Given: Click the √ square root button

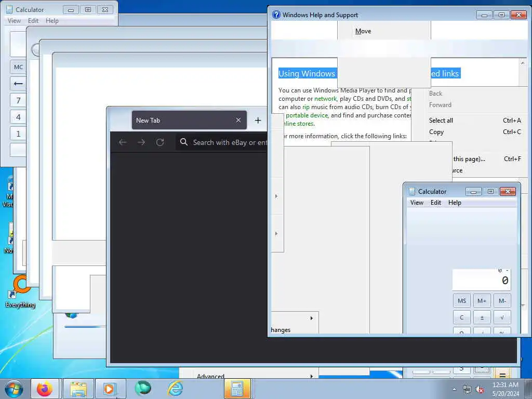Looking at the screenshot, I should 502,317.
